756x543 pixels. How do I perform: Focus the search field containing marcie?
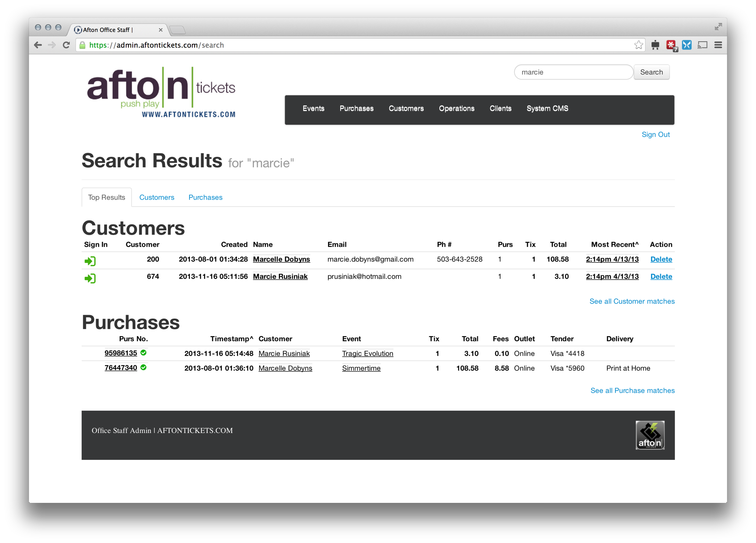click(x=573, y=72)
